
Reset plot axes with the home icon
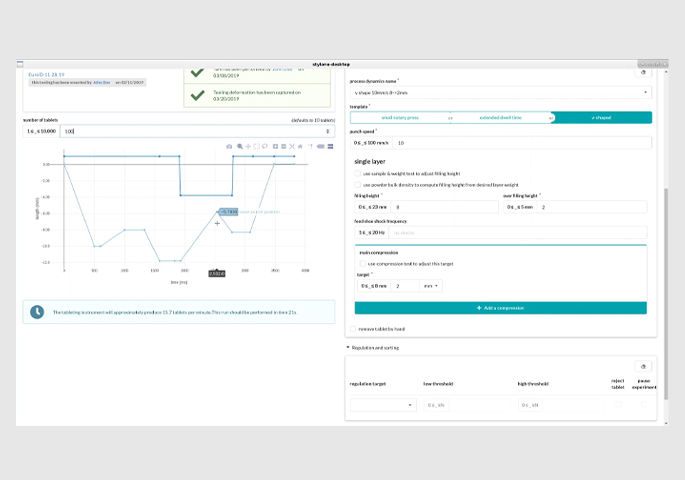coord(300,146)
